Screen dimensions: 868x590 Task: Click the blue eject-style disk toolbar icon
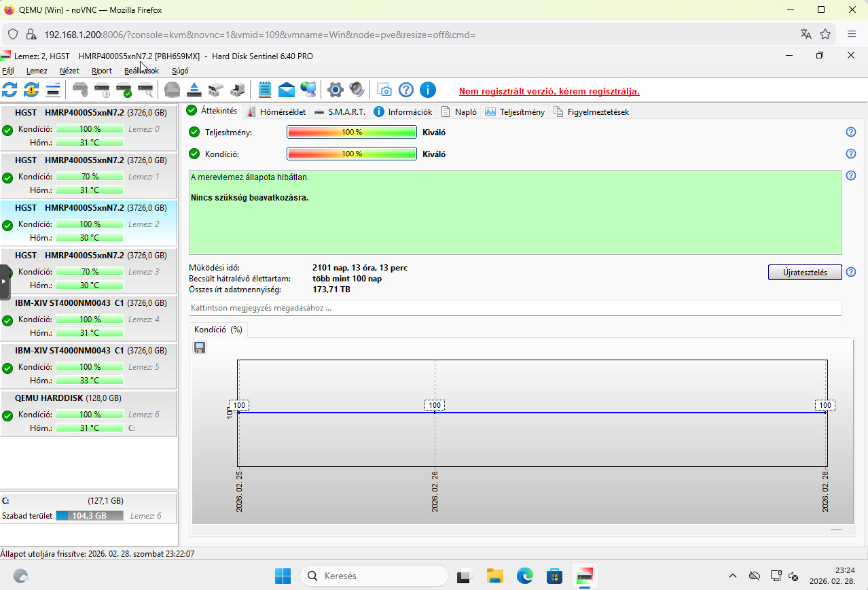(x=194, y=90)
